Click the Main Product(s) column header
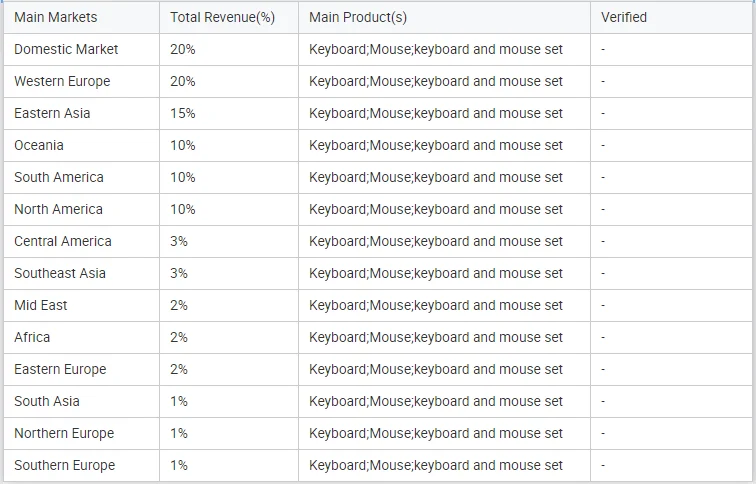 click(x=358, y=17)
